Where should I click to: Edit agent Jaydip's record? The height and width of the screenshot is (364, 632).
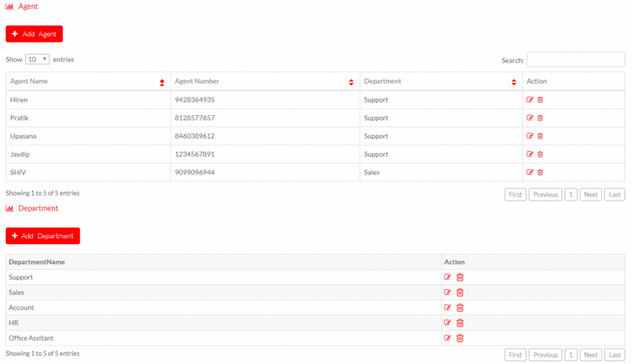pos(529,154)
